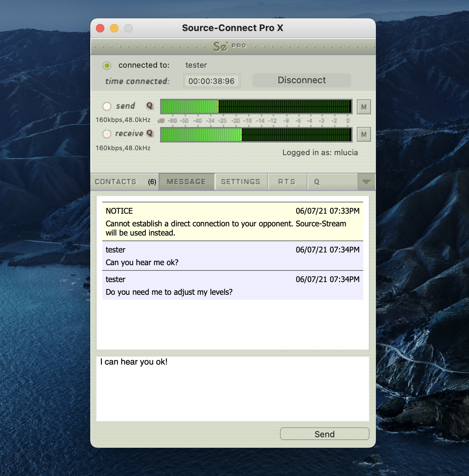Image resolution: width=469 pixels, height=476 pixels.
Task: Click the receive Q quality icon
Action: (x=150, y=133)
